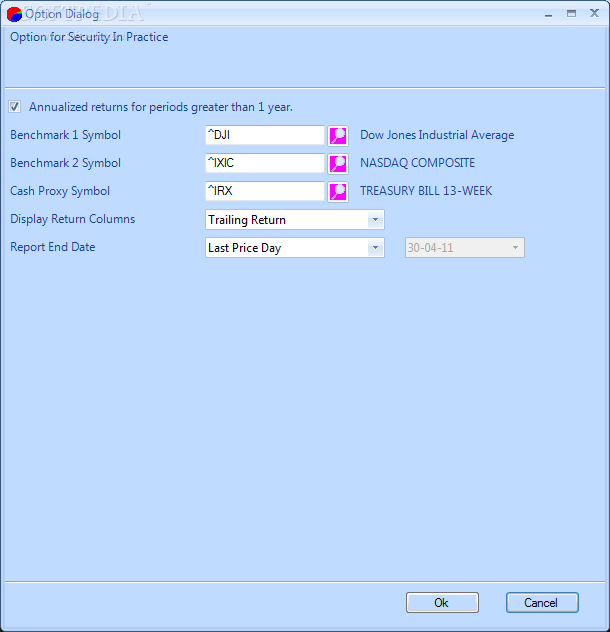Click the Display Return Columns label
The width and height of the screenshot is (610, 632).
pos(73,219)
